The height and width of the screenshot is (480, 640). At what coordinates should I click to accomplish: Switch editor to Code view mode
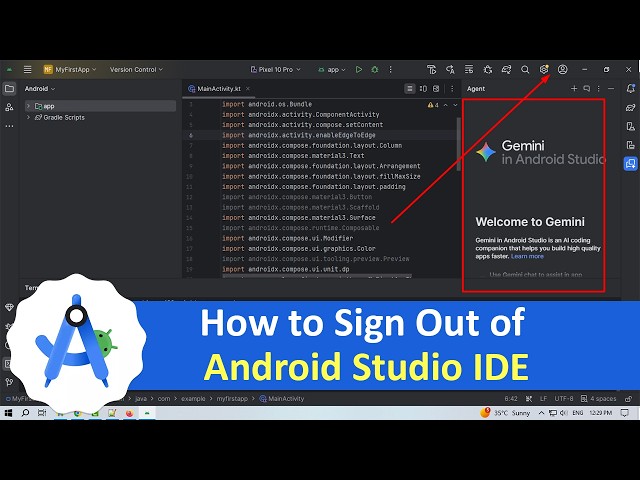410,89
